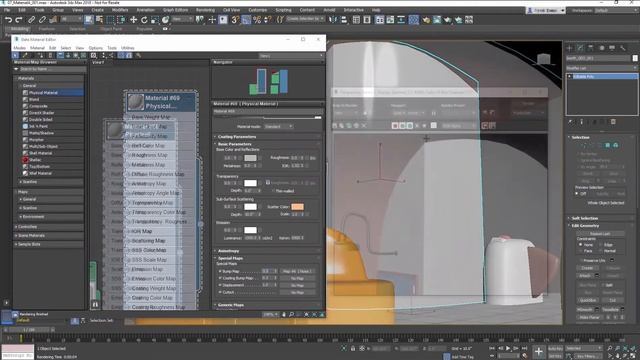The image size is (640, 360).
Task: Enable the Thin-walled checkbox
Action: point(273,191)
